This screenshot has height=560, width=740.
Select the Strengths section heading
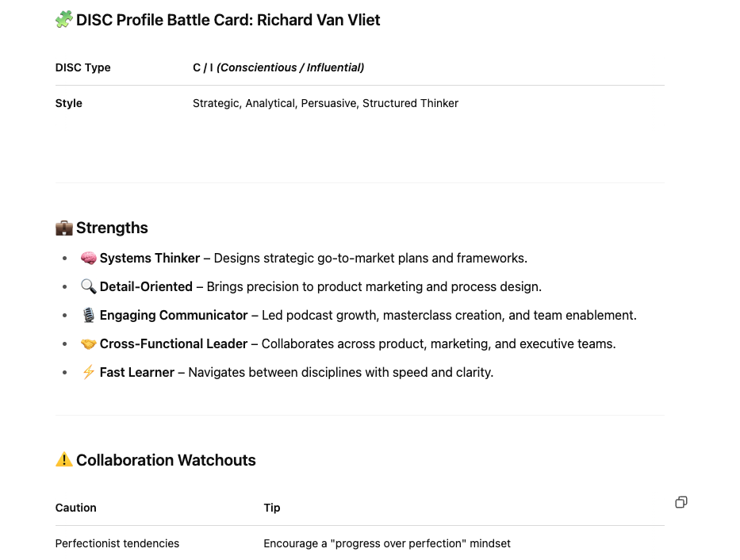[x=112, y=228]
